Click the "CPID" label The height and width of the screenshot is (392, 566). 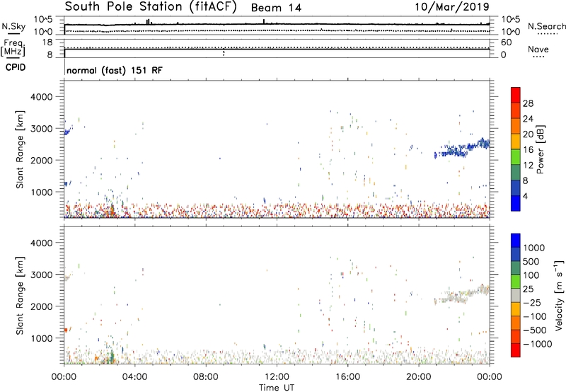tap(16, 67)
